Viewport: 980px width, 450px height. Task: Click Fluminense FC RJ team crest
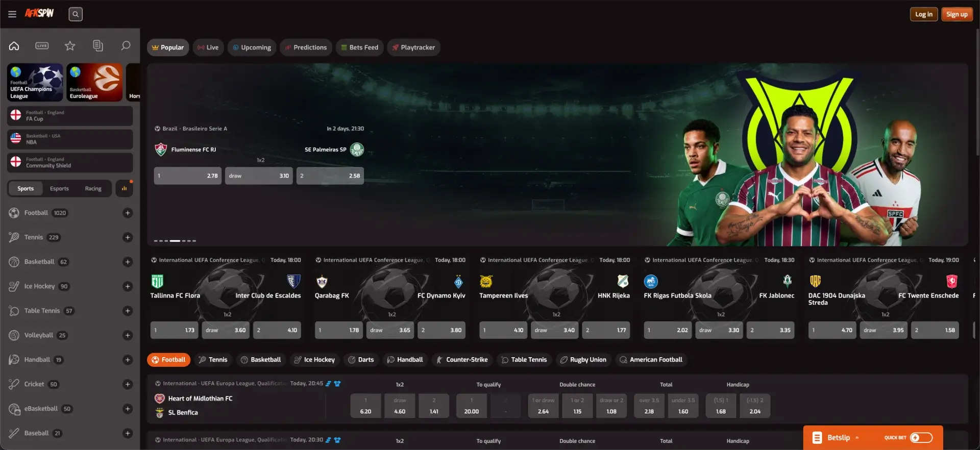(161, 149)
